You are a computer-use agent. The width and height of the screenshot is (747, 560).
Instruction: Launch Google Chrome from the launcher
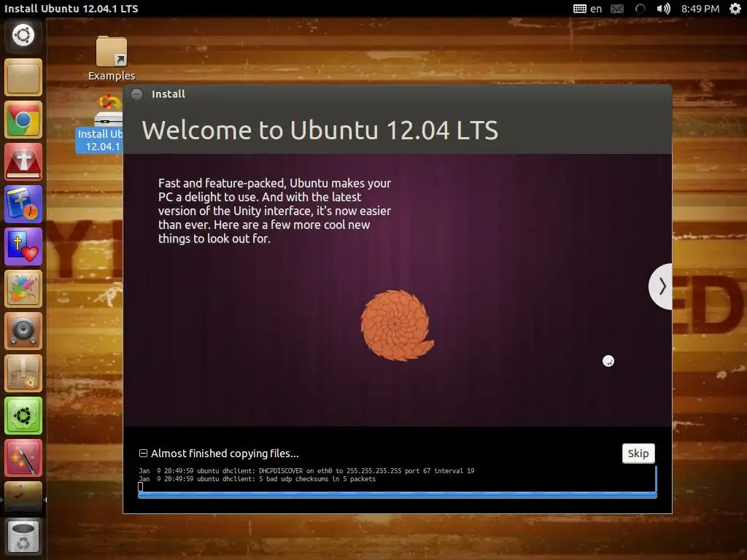pyautogui.click(x=23, y=120)
